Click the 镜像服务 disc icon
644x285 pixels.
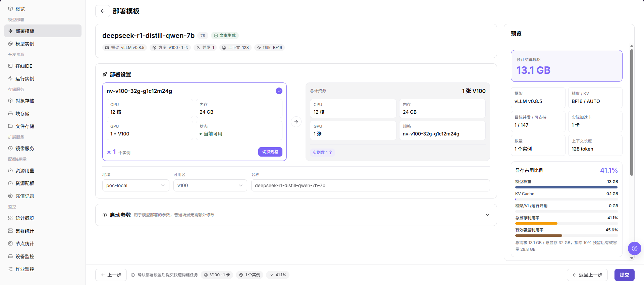[x=10, y=148]
